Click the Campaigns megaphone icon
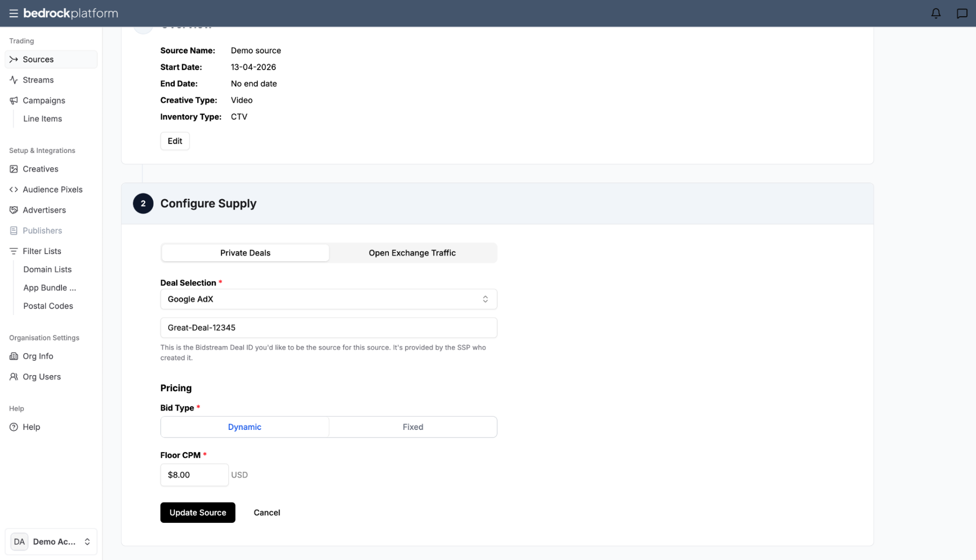 pyautogui.click(x=14, y=101)
